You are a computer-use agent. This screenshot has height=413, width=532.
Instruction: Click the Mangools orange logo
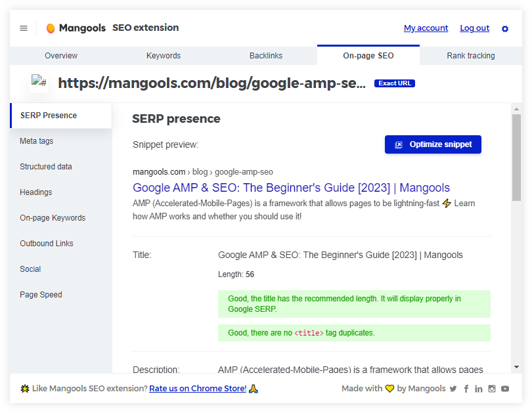point(51,28)
